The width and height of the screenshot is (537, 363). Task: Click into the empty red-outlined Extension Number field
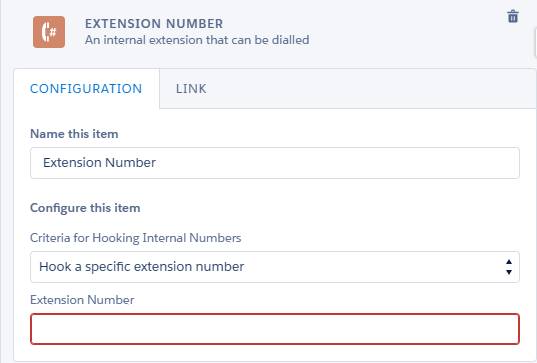tap(275, 329)
